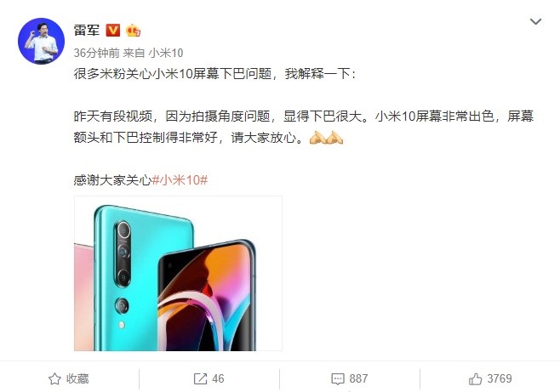560x392 pixels.
Task: Click the 收藏 collect label
Action: (77, 378)
